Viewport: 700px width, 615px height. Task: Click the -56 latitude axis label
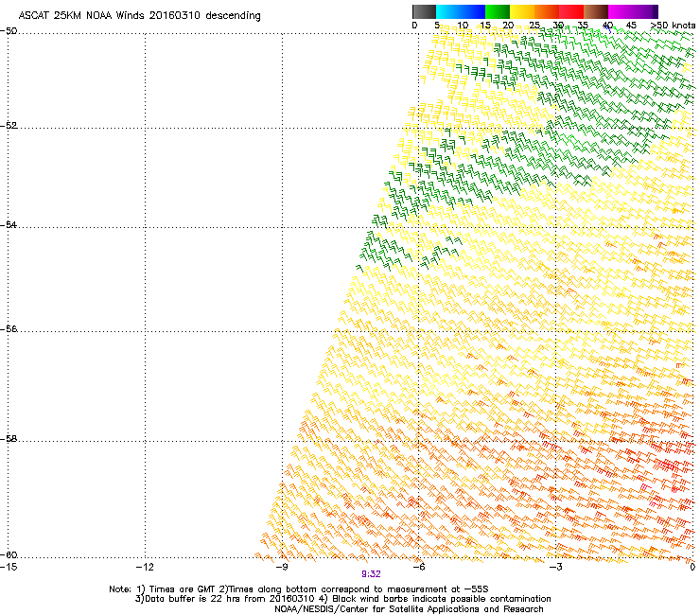coord(9,328)
